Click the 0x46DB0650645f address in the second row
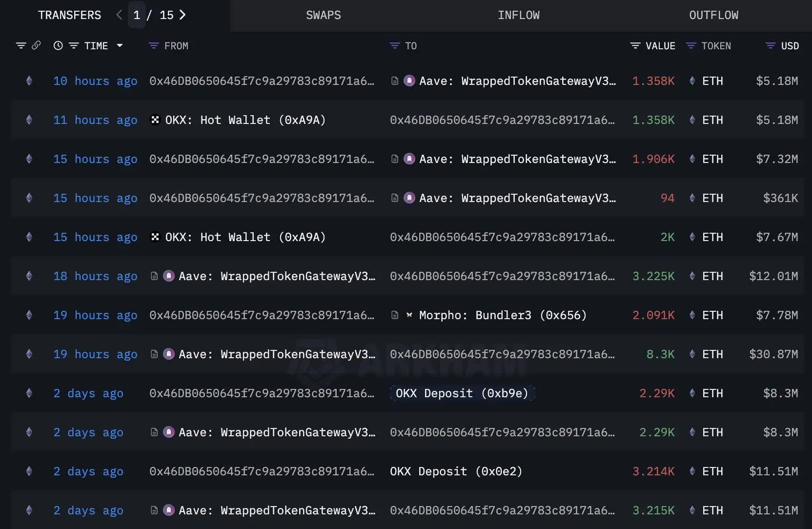Screen dimensions: 812x529 [503, 120]
